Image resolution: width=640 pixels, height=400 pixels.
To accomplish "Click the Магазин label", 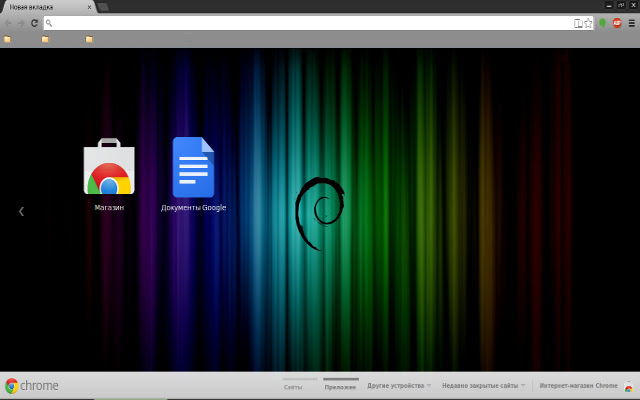I will pyautogui.click(x=109, y=207).
